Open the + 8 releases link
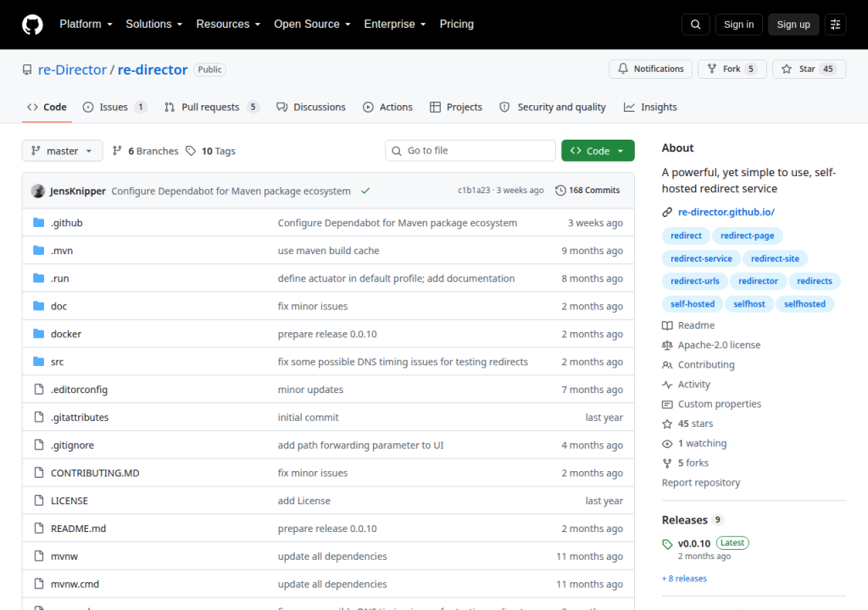 point(684,579)
